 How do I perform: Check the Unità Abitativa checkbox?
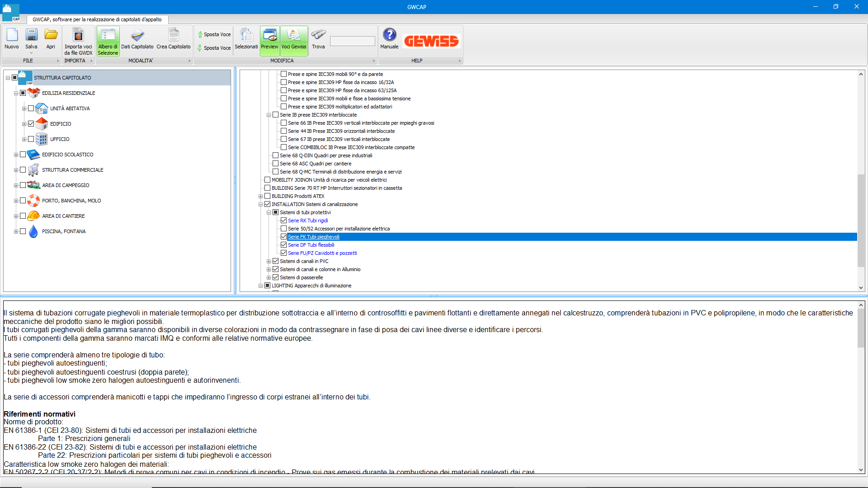[x=31, y=108]
